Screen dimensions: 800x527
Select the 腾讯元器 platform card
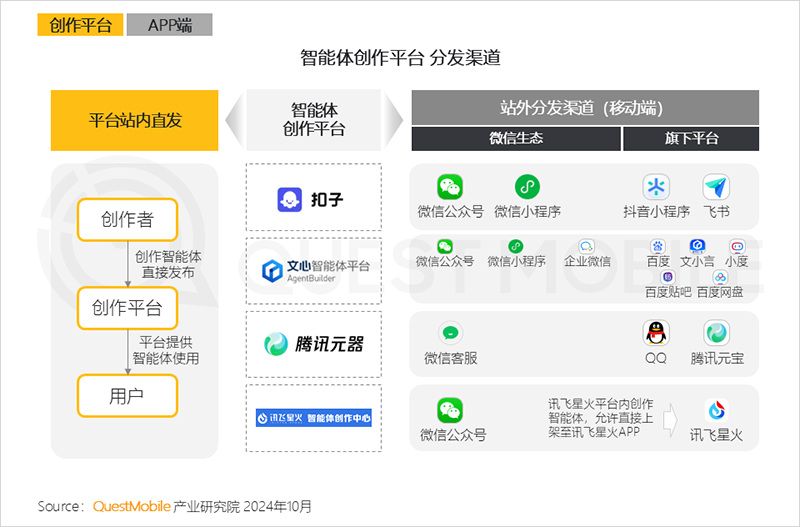point(313,345)
